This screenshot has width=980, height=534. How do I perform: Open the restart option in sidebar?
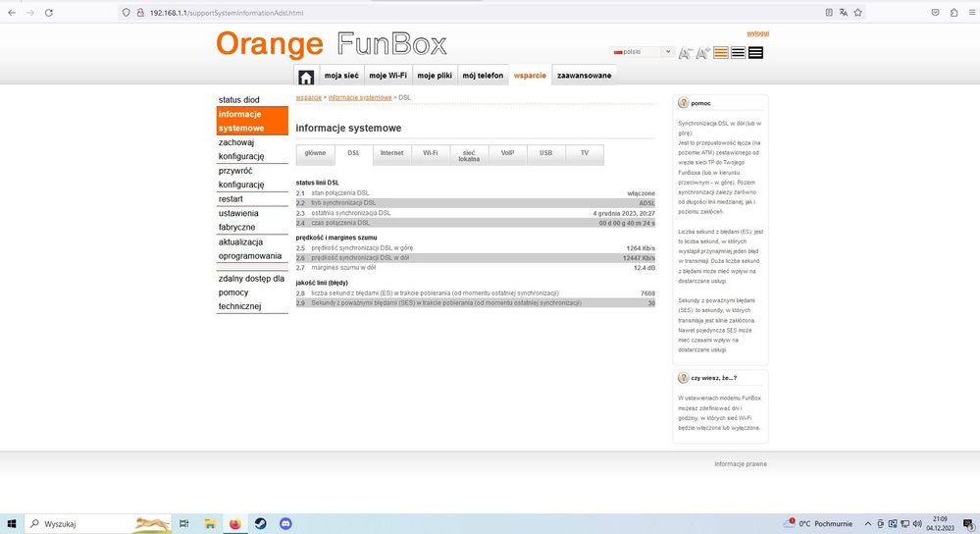pyautogui.click(x=231, y=199)
